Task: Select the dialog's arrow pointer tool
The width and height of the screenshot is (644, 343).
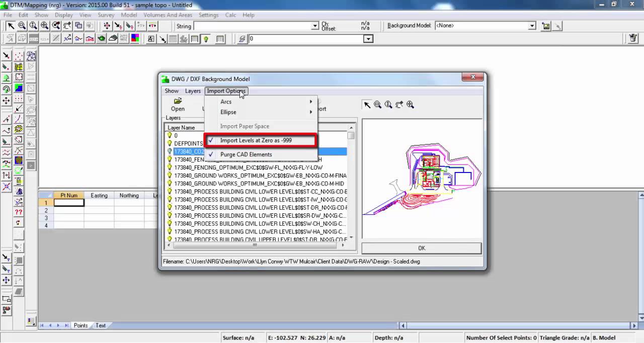Action: coord(367,105)
